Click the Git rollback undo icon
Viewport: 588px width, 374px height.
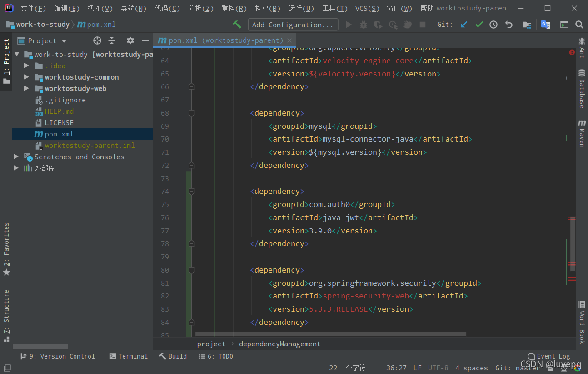coord(509,25)
